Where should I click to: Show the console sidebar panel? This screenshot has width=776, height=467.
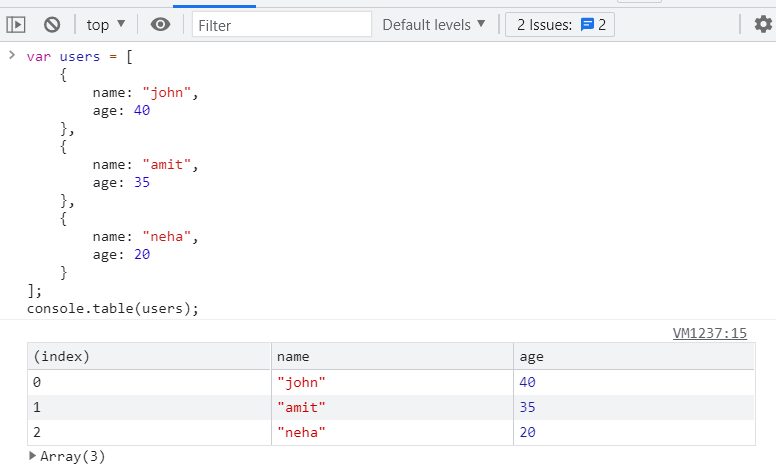(16, 24)
